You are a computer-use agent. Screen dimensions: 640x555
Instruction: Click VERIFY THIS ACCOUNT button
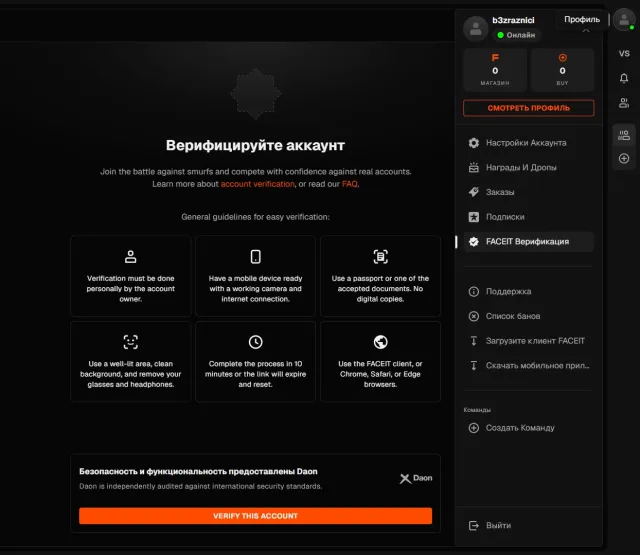click(256, 516)
